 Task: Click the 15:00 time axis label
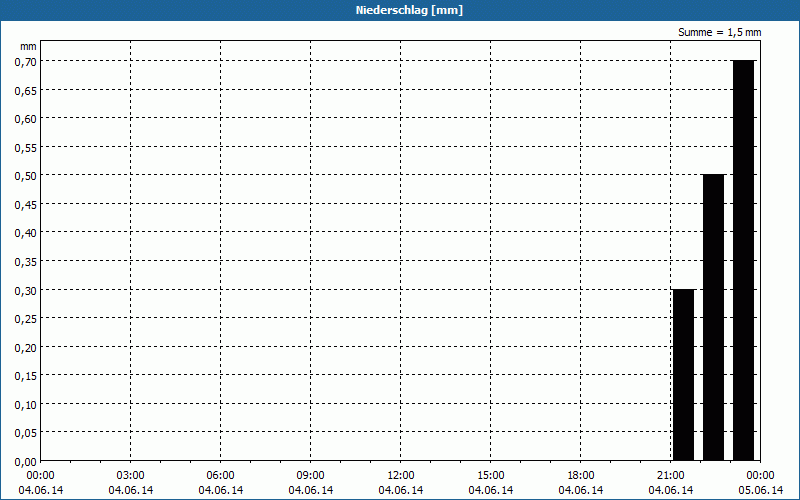click(x=491, y=475)
